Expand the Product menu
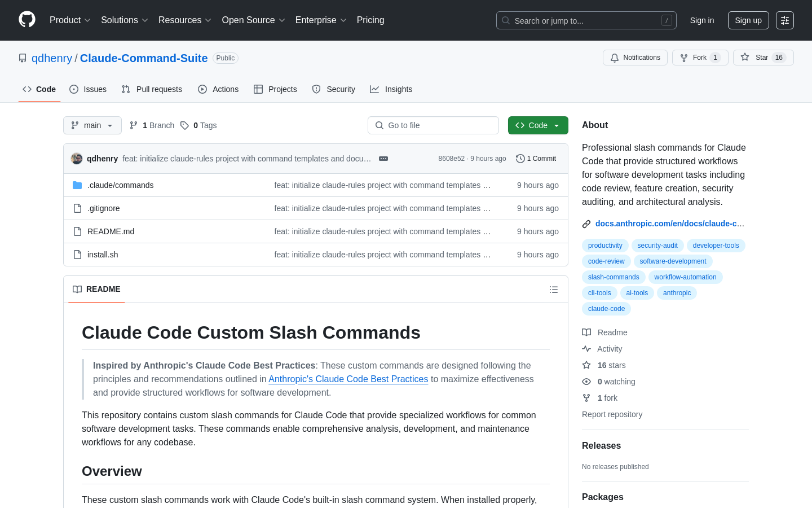Viewport: 812px width, 508px height. coord(70,20)
